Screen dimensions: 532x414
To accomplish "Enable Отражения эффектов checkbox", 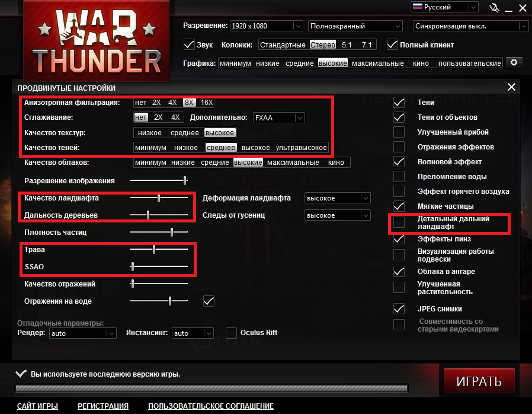I will pos(399,147).
